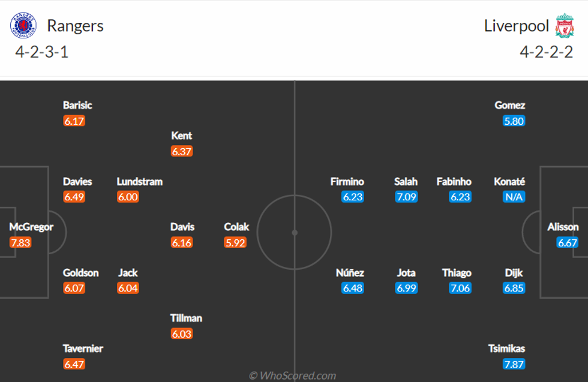Click Dijk's 6.85 rating badge

pos(514,288)
